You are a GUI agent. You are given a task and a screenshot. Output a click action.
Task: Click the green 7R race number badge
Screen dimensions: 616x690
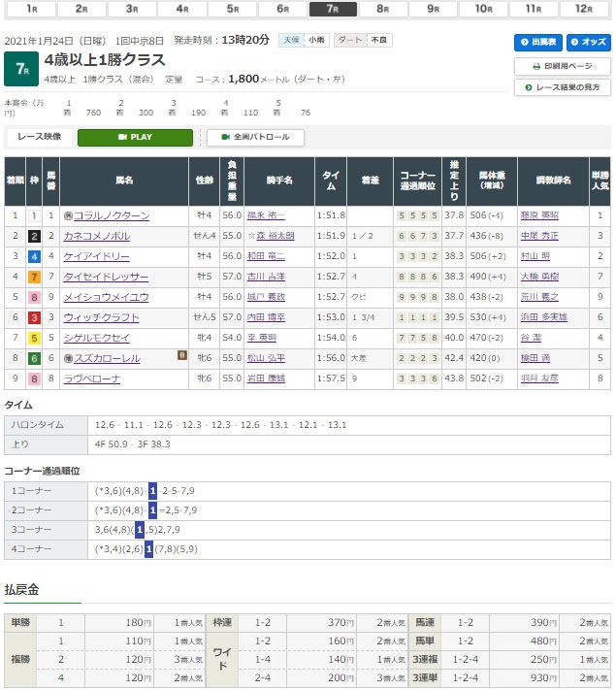pos(19,69)
